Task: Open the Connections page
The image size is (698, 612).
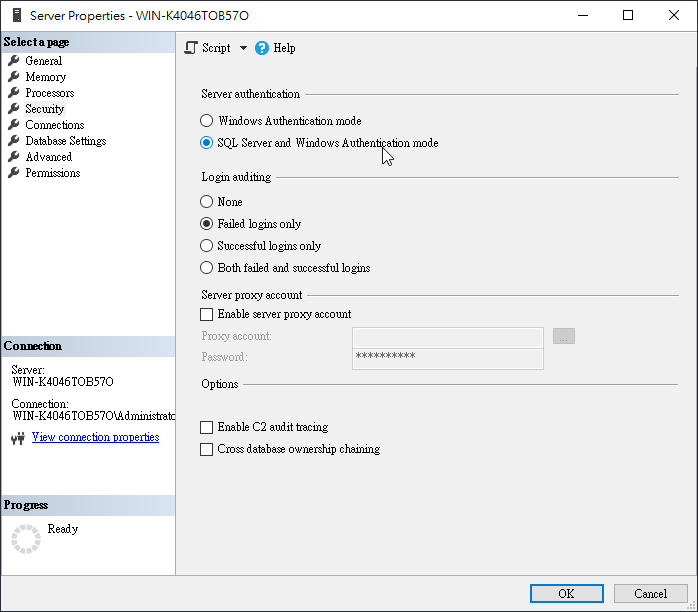Action: point(54,125)
